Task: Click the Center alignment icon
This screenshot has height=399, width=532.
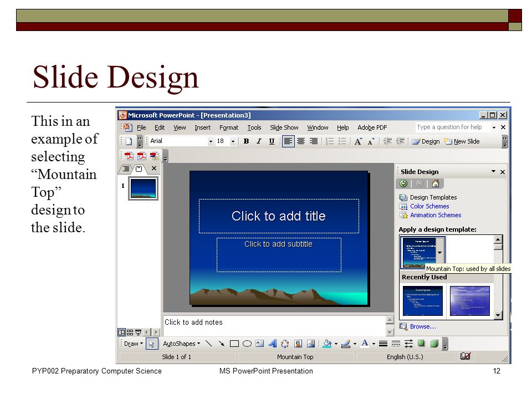Action: click(301, 141)
